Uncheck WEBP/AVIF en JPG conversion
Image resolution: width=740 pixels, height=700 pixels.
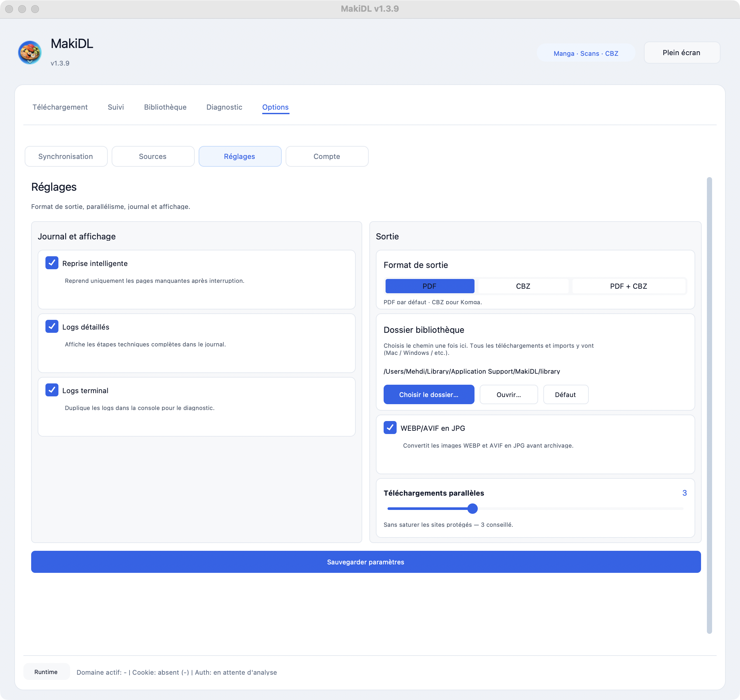[x=390, y=428]
